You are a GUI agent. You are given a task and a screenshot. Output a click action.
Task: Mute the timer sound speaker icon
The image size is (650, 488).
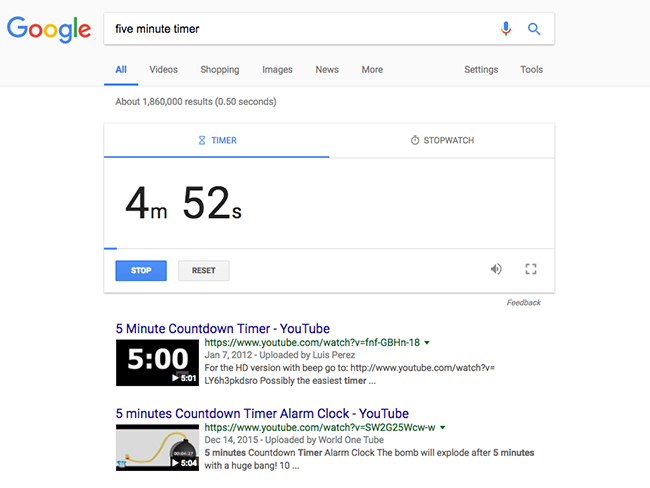click(x=496, y=269)
